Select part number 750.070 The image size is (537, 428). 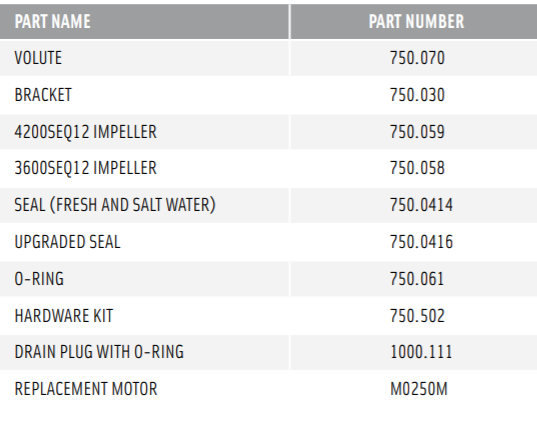tap(417, 58)
